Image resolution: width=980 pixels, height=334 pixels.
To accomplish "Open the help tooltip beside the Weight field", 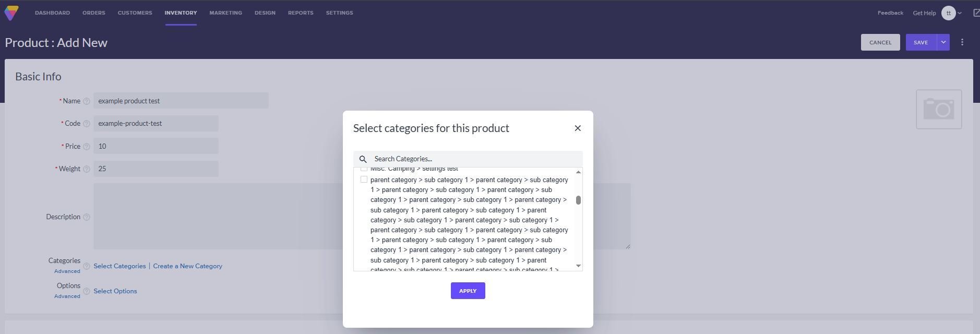I will pyautogui.click(x=87, y=169).
